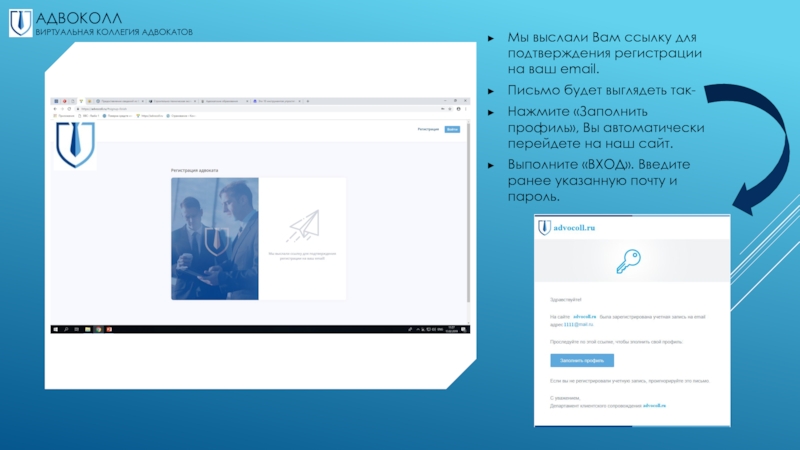The height and width of the screenshot is (450, 800).
Task: Click the webpage vertical scrollbar
Action: (x=468, y=220)
